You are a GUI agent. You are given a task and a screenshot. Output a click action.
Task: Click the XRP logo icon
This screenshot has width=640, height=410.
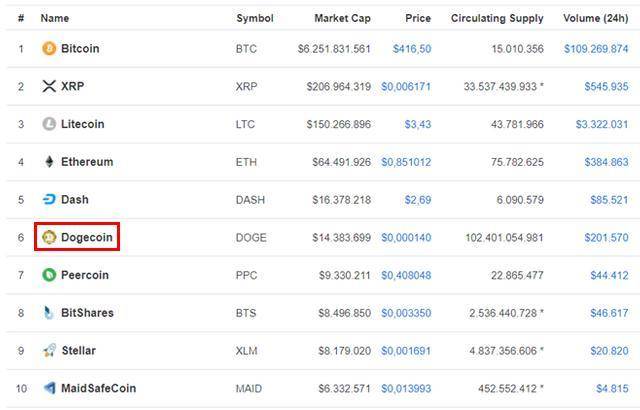[49, 86]
